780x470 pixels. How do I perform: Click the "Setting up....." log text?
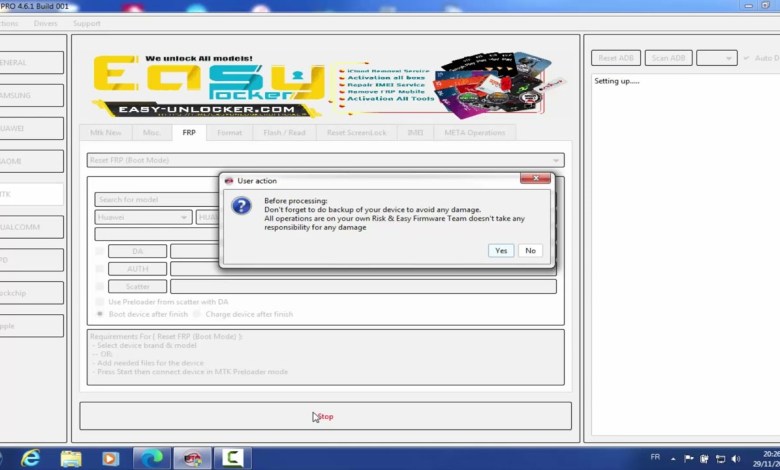tap(617, 81)
